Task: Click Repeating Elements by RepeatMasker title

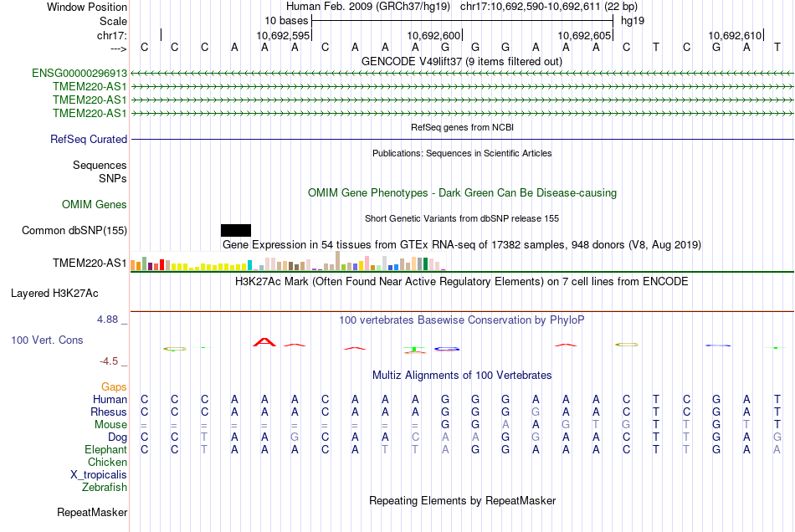Action: (462, 500)
